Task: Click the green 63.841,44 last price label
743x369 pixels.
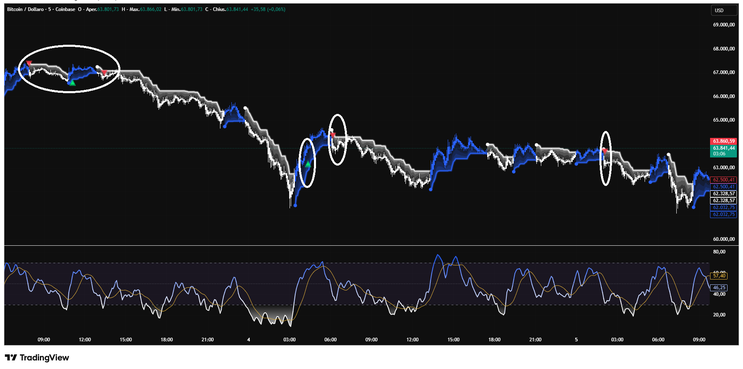Action: [x=724, y=148]
